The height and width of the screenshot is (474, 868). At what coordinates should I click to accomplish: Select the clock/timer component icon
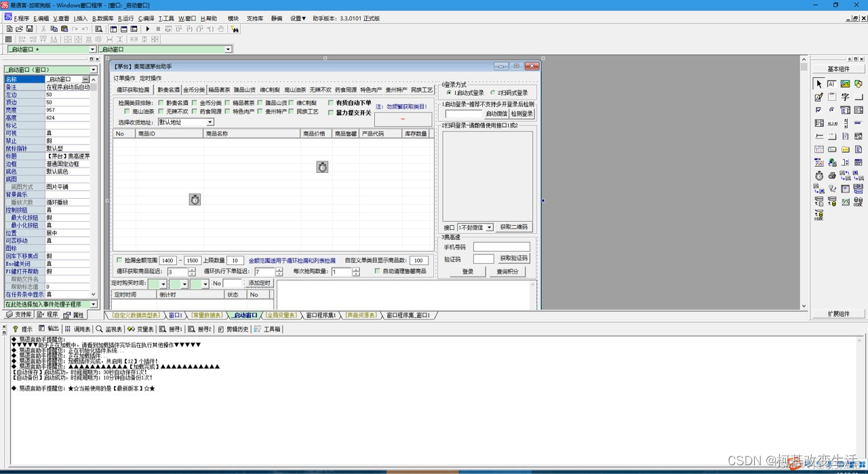click(x=818, y=175)
